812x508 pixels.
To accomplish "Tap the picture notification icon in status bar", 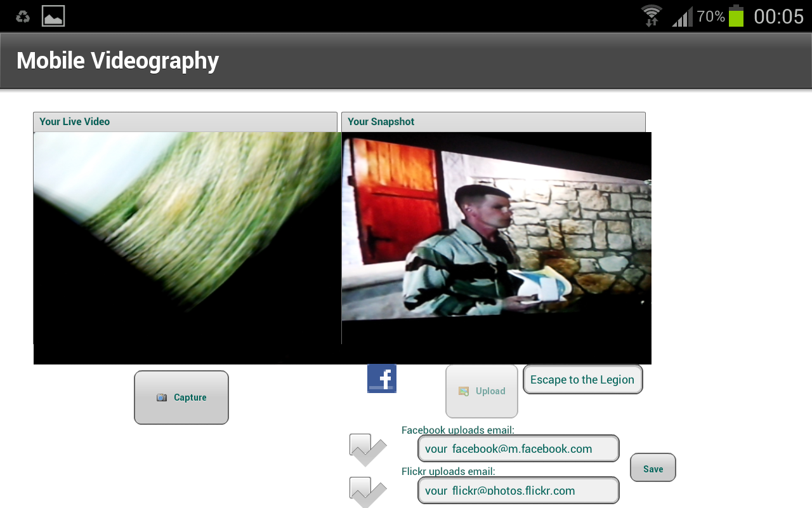I will 53,16.
